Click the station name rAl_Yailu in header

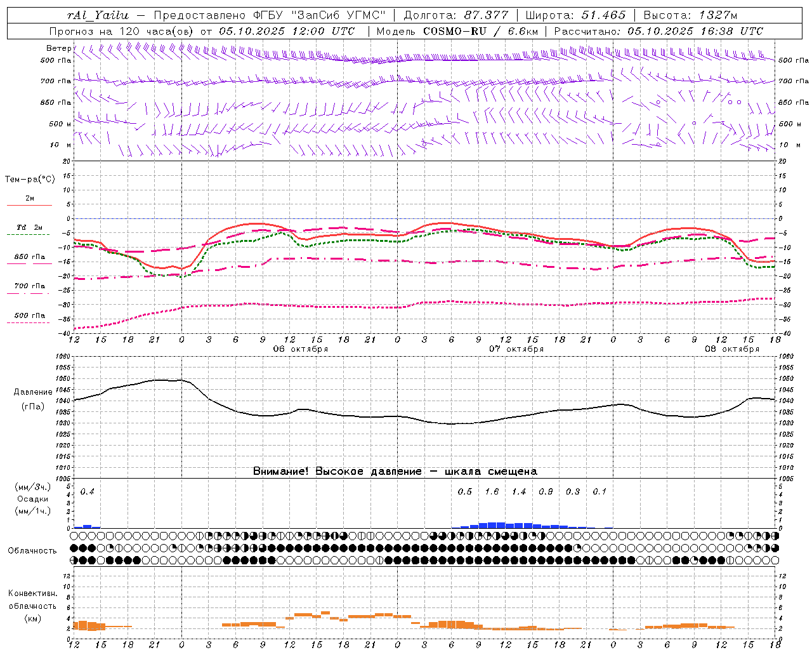tap(98, 15)
